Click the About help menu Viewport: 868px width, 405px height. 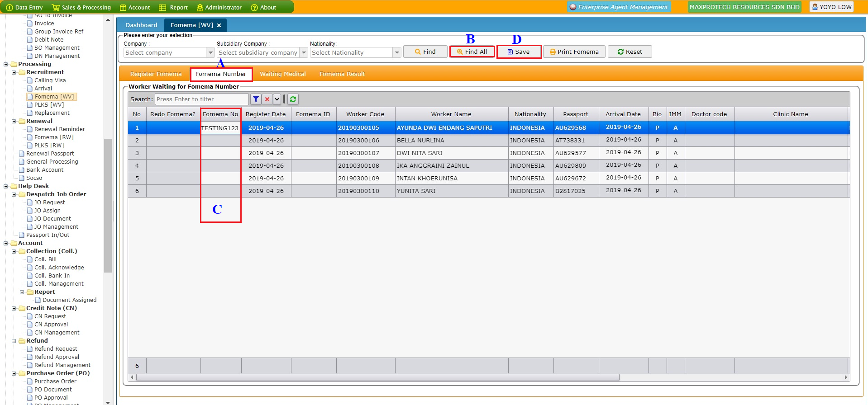[263, 7]
